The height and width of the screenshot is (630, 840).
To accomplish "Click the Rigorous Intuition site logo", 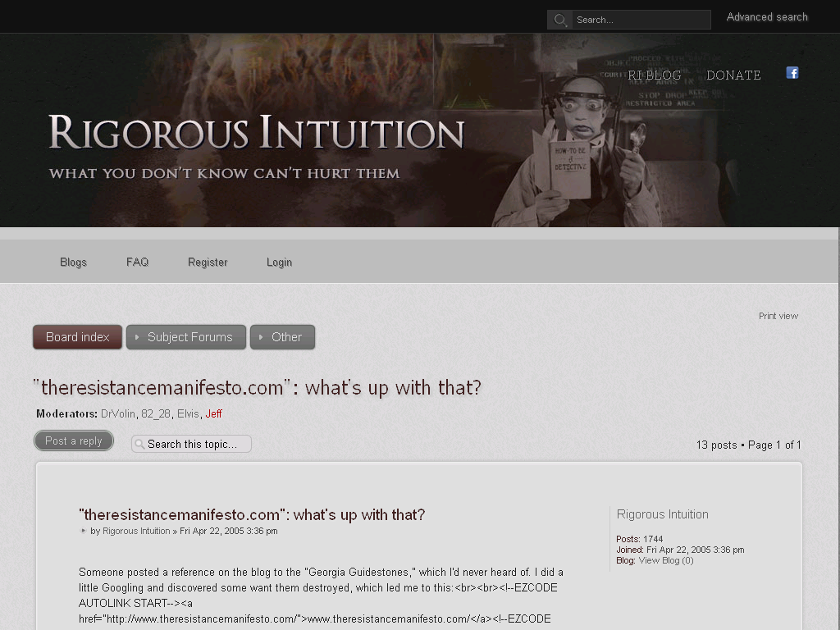I will [256, 132].
